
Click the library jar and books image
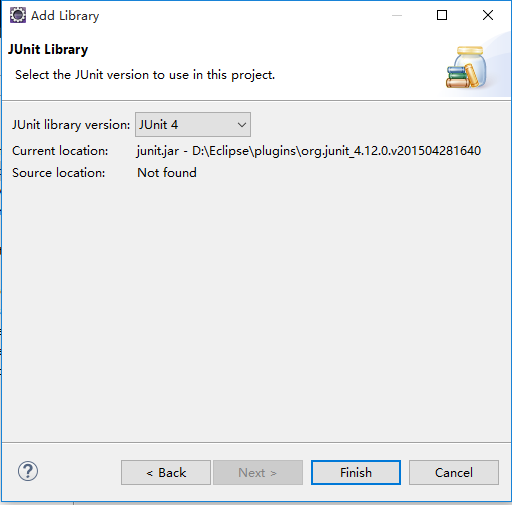[x=466, y=67]
